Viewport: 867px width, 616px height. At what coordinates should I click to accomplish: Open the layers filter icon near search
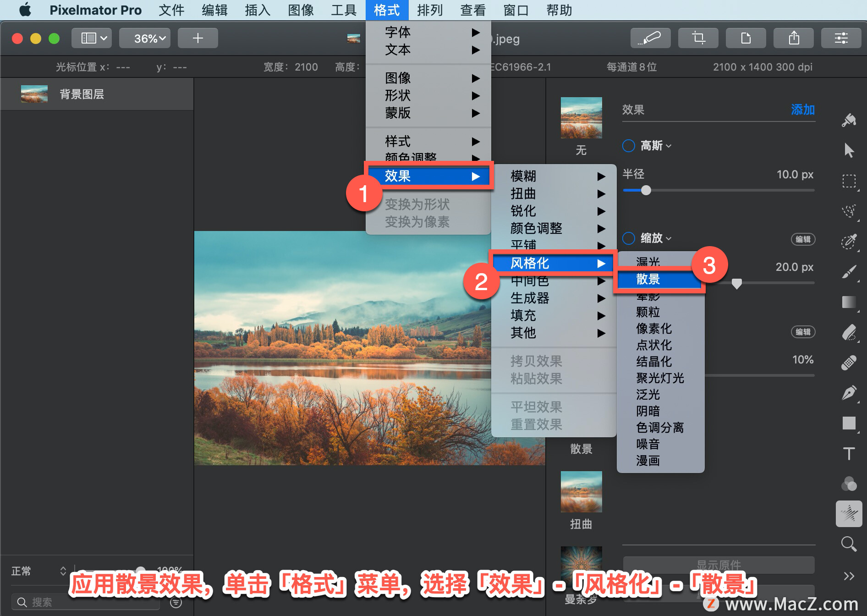(176, 602)
